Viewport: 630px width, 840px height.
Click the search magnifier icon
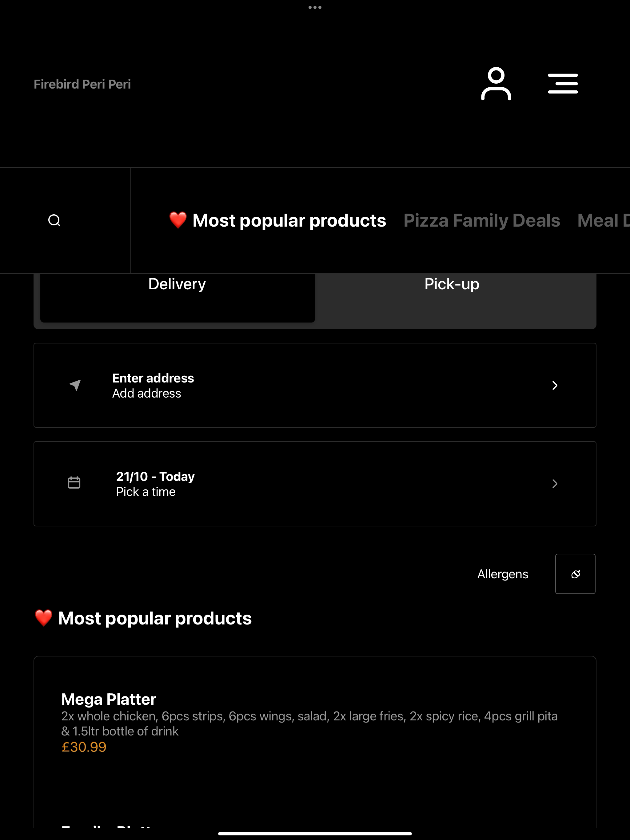tap(54, 220)
